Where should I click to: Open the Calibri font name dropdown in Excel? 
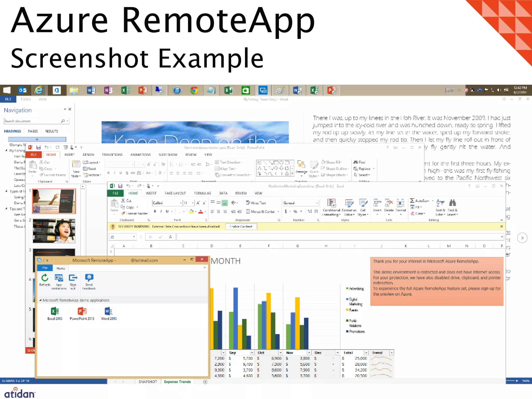coord(181,203)
